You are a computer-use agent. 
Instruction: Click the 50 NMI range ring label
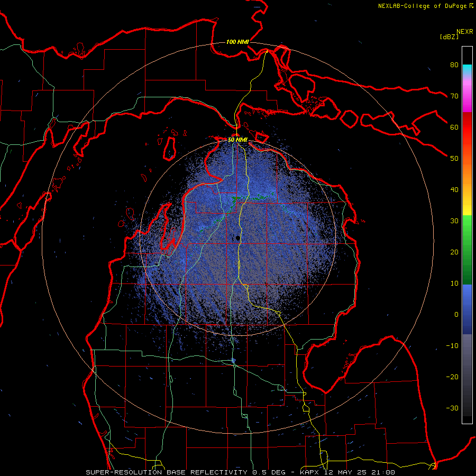pyautogui.click(x=237, y=140)
